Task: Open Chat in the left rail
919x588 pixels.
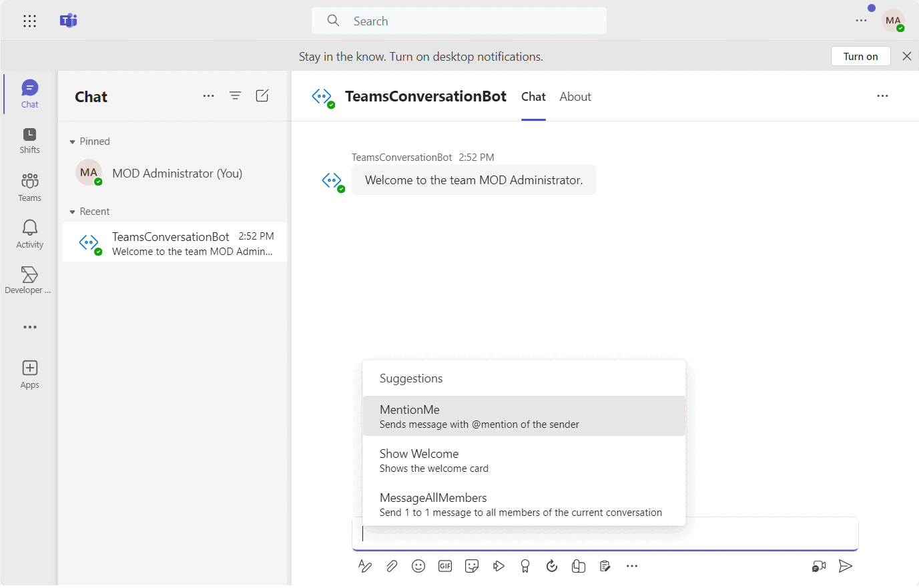Action: click(x=29, y=94)
